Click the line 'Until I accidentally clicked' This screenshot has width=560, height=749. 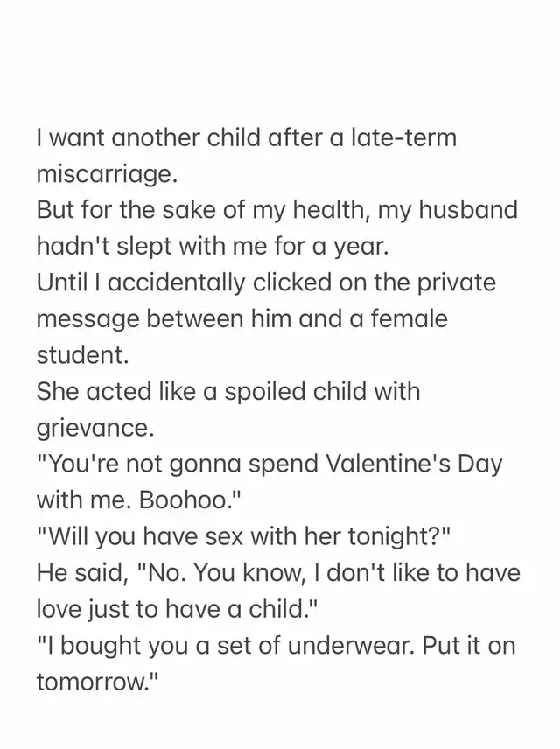266,283
